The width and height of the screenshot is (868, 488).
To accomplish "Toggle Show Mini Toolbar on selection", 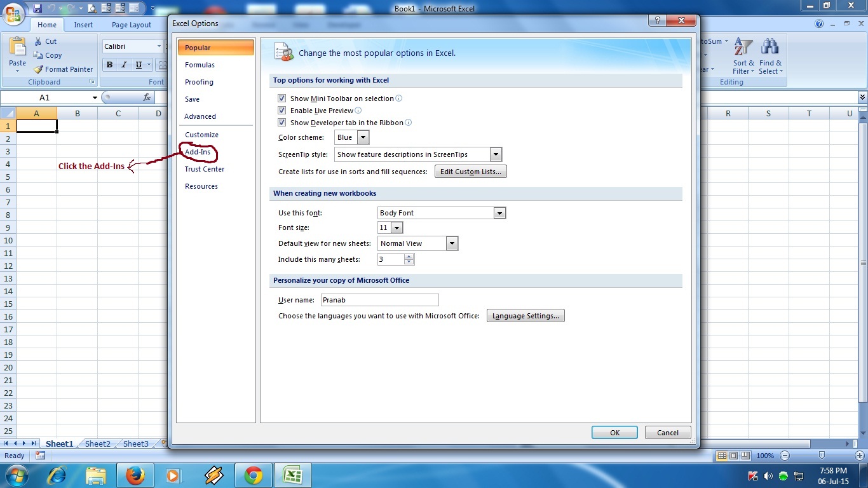I will point(282,98).
